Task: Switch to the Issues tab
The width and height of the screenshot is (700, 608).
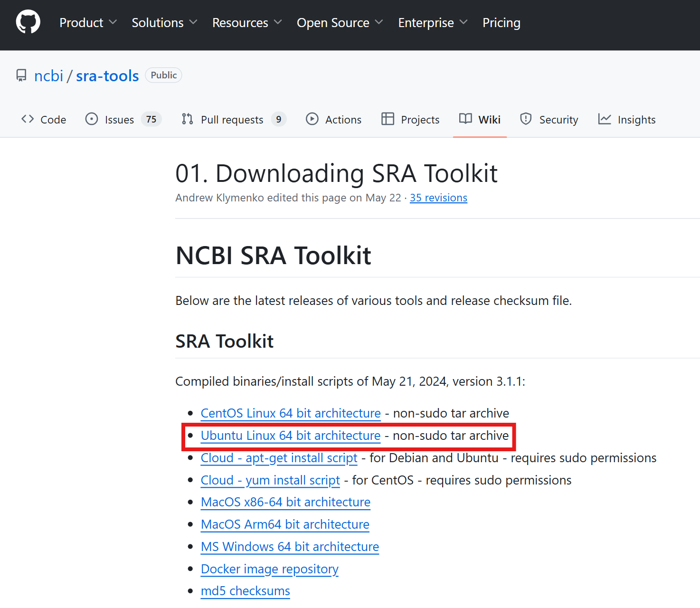Action: tap(123, 119)
